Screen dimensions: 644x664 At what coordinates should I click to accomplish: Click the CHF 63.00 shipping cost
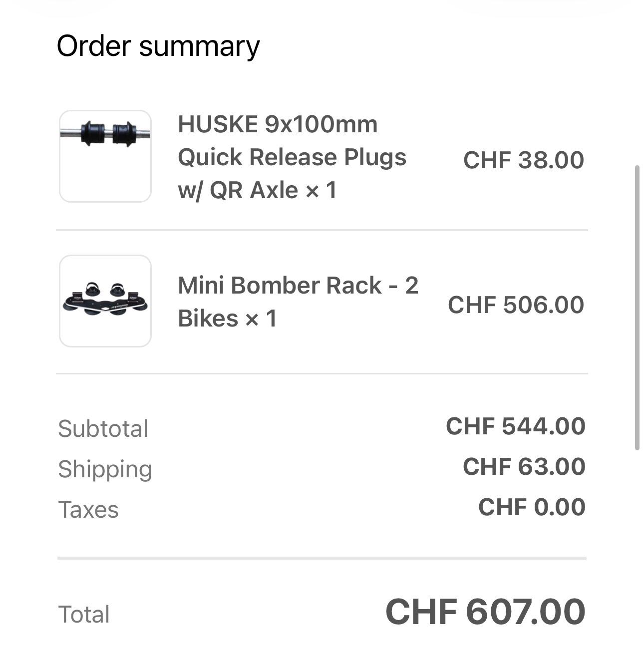524,467
